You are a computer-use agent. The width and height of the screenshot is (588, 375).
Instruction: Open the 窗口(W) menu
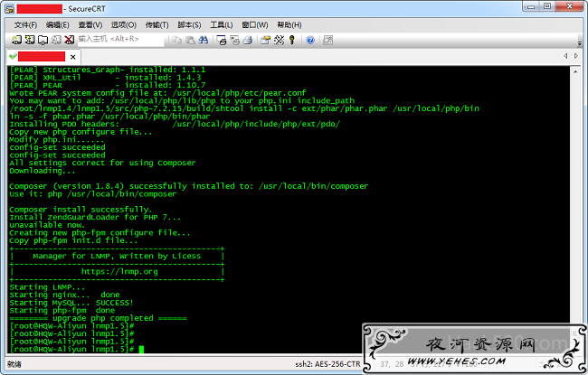(254, 24)
